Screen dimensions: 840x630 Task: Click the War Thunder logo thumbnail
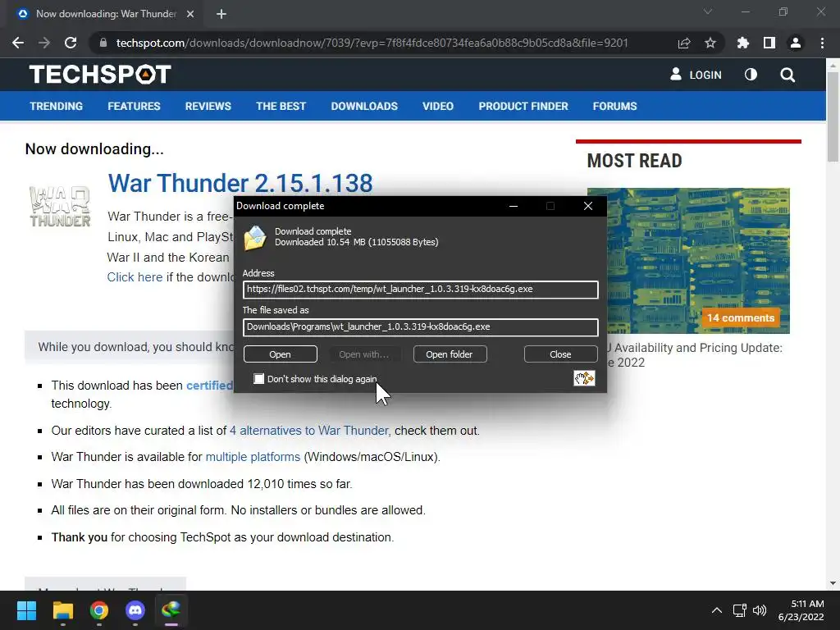tap(60, 206)
